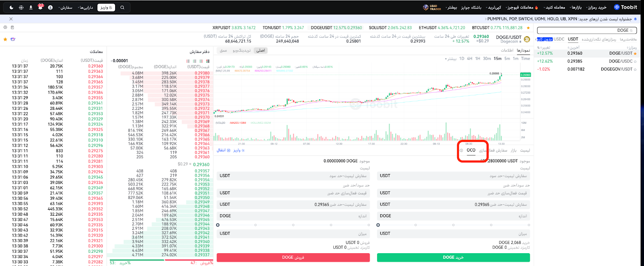Select the 4H chart interval
Screen dimensions: 644x266
[470, 59]
